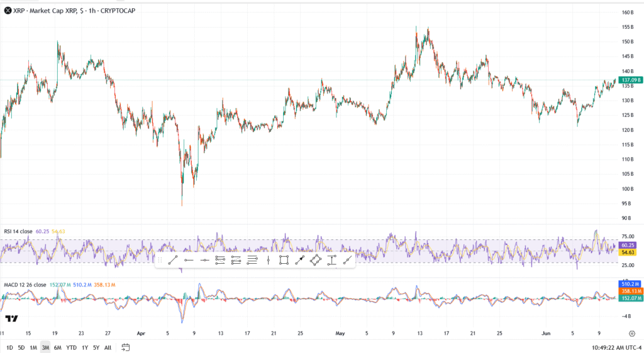Screen dimensions: 644x353
Task: Select the Trend Line drawing tool
Action: pos(173,260)
